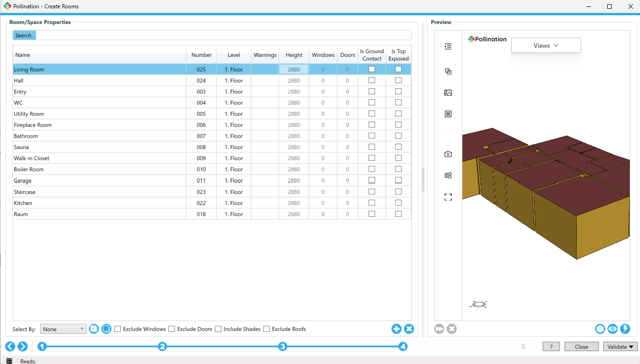640x364 pixels.
Task: Click the fullscreen brackets icon in preview
Action: (x=448, y=197)
